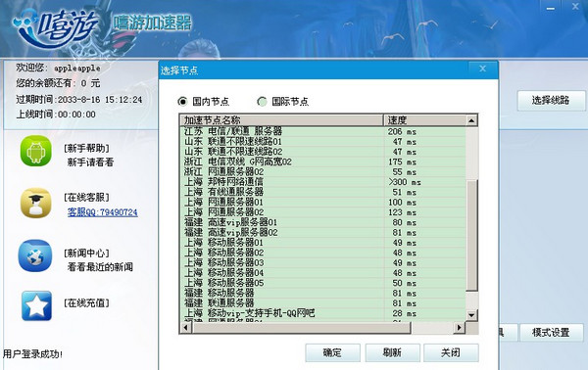Click the vertical scrollbar thumb in node list

point(471,235)
